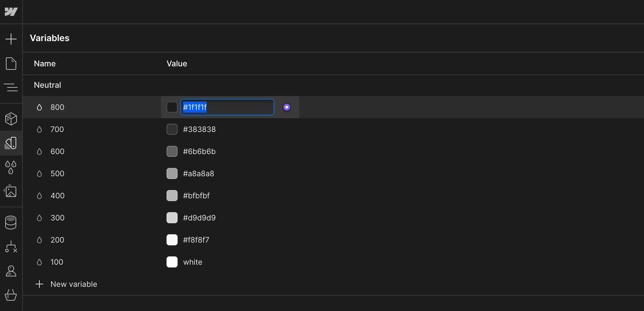Open the Logic panel
Image resolution: width=644 pixels, height=311 pixels.
tap(11, 247)
